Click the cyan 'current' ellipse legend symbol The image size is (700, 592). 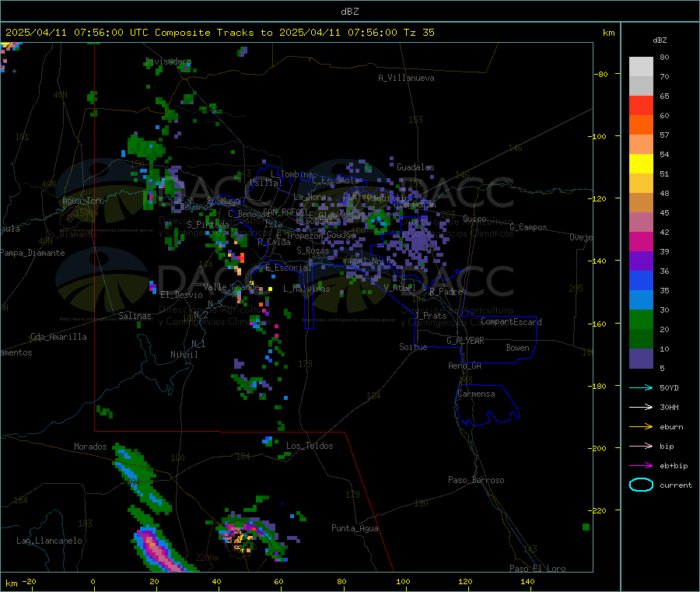coord(641,485)
